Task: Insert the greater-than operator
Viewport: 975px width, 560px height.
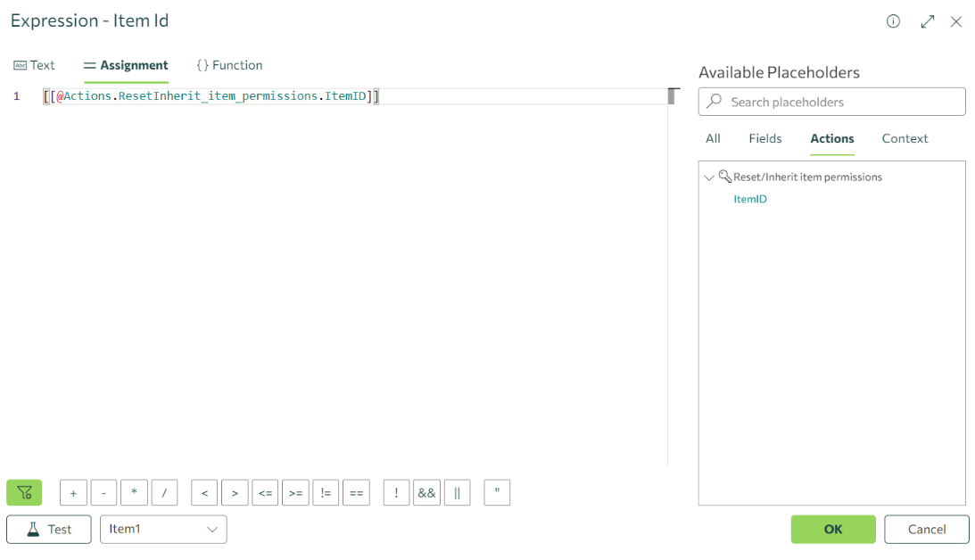Action: point(235,493)
